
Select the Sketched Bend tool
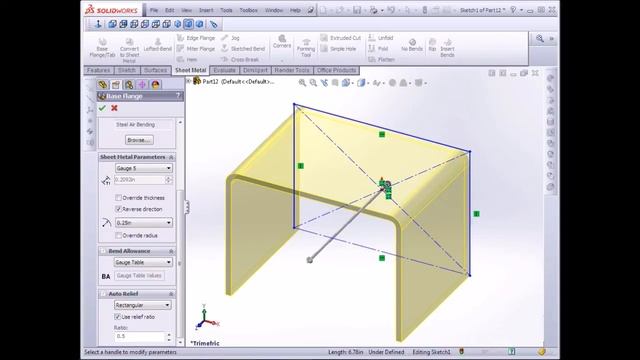[x=243, y=49]
